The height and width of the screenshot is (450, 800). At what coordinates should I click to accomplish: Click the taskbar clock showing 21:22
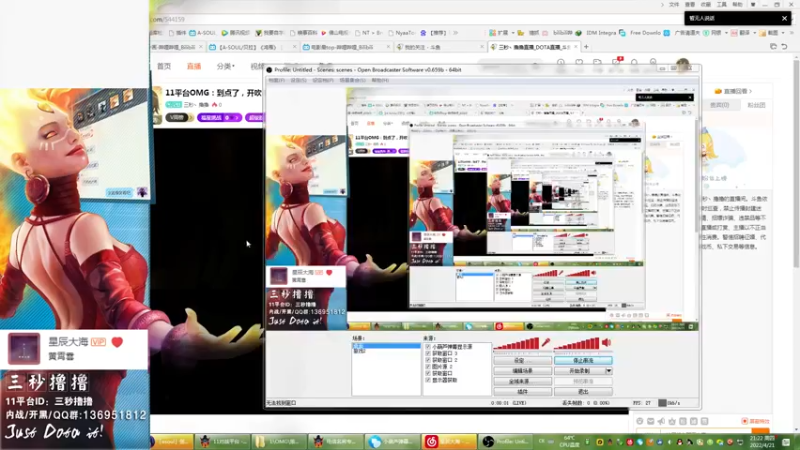click(x=761, y=442)
